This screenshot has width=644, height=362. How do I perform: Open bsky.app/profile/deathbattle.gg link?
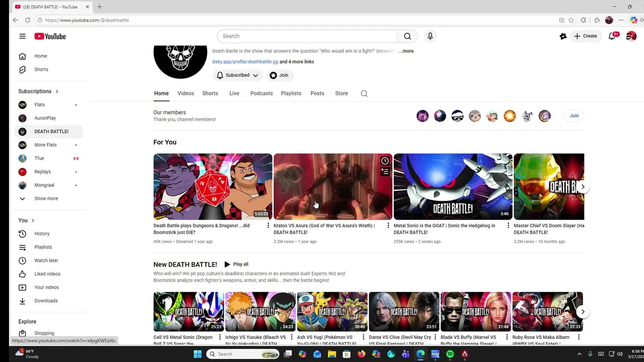[245, 62]
